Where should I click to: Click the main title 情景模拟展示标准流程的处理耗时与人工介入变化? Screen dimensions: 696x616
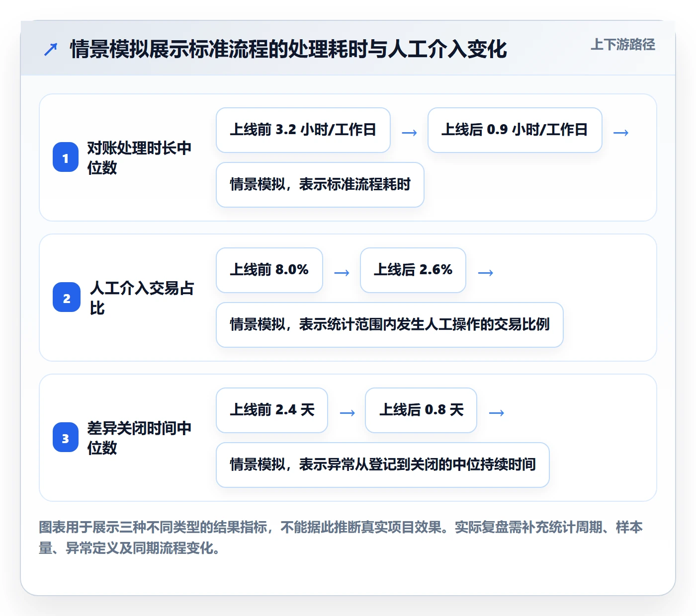pos(288,49)
